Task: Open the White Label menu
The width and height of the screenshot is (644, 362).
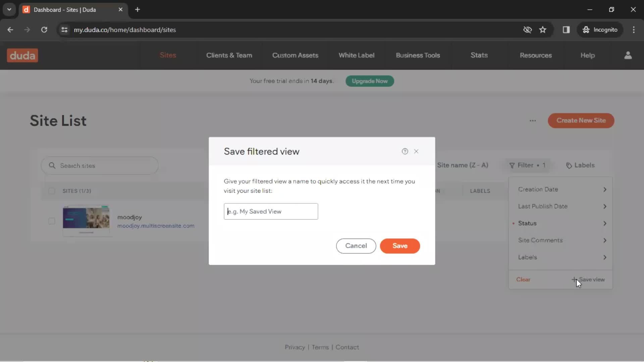Action: (356, 55)
